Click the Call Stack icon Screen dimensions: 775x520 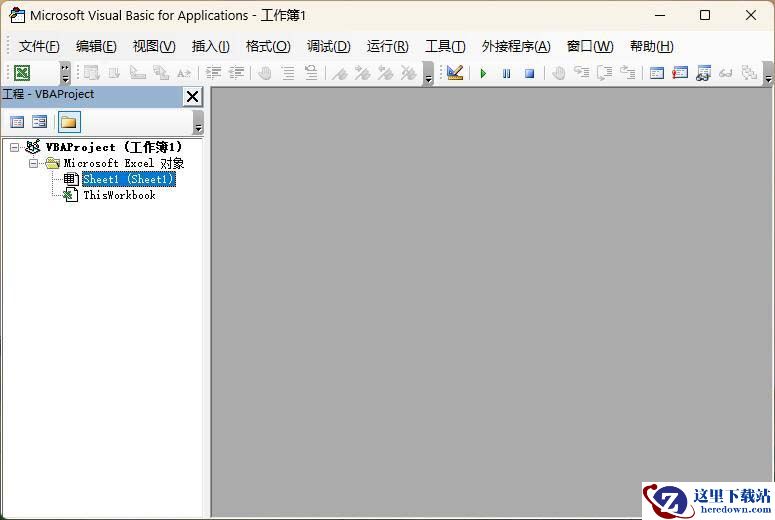(x=749, y=73)
